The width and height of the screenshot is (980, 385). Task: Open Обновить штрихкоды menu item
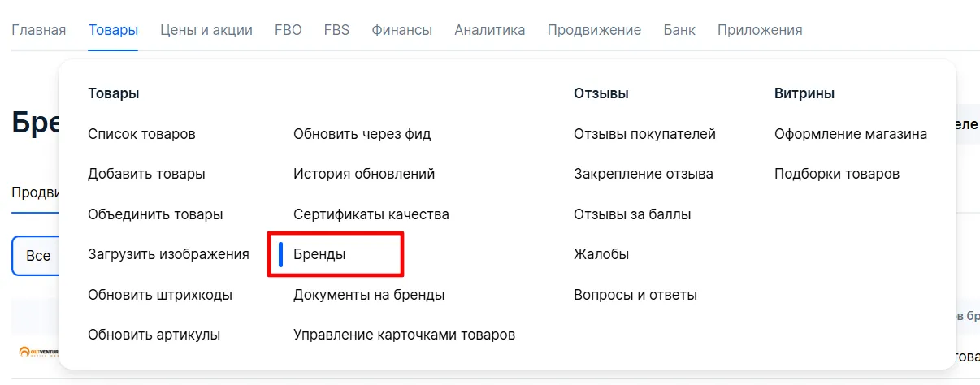[x=160, y=295]
